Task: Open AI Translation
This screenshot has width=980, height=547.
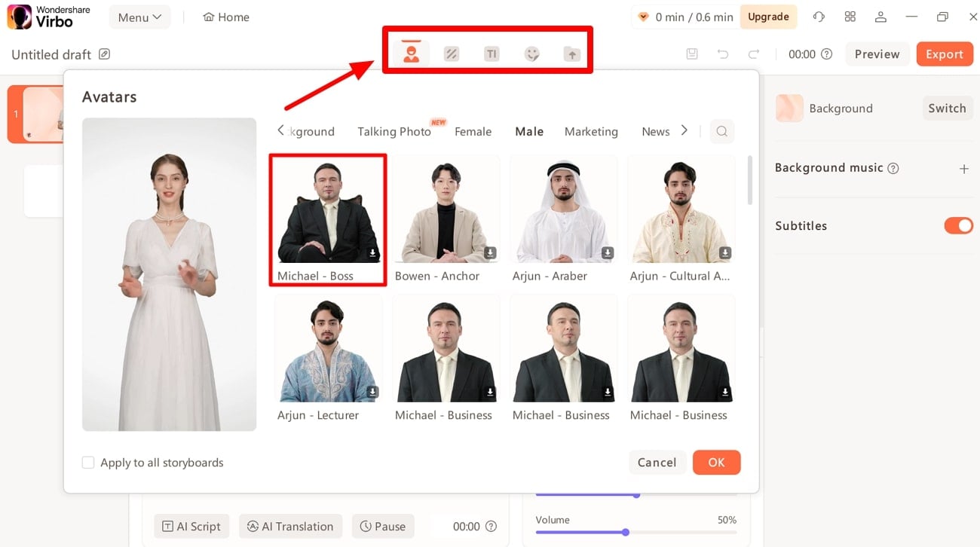Action: click(x=290, y=527)
